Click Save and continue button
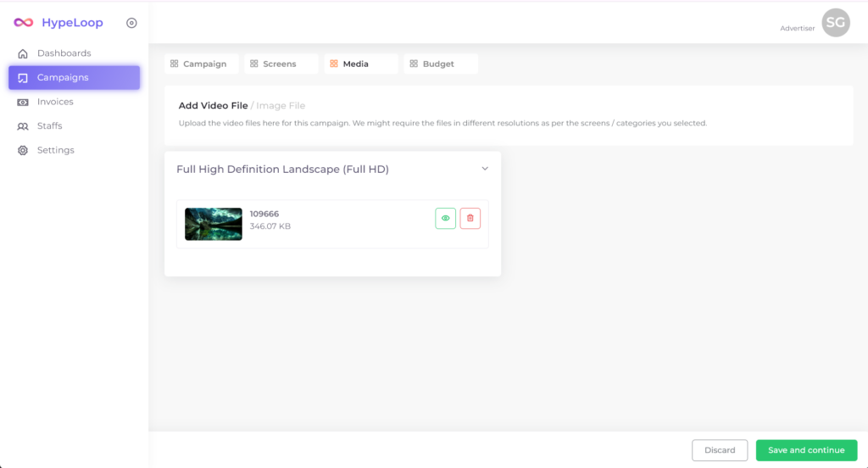Viewport: 868px width, 468px height. point(806,450)
